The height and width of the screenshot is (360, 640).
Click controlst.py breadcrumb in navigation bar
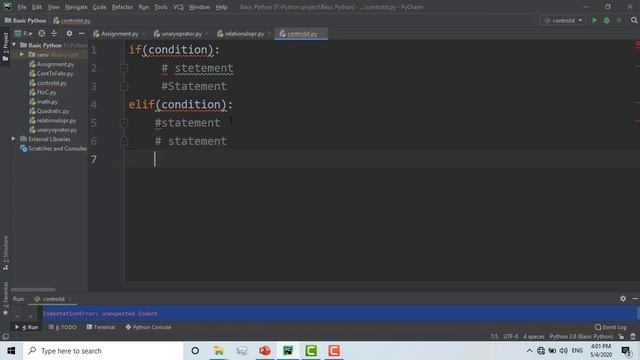72,20
